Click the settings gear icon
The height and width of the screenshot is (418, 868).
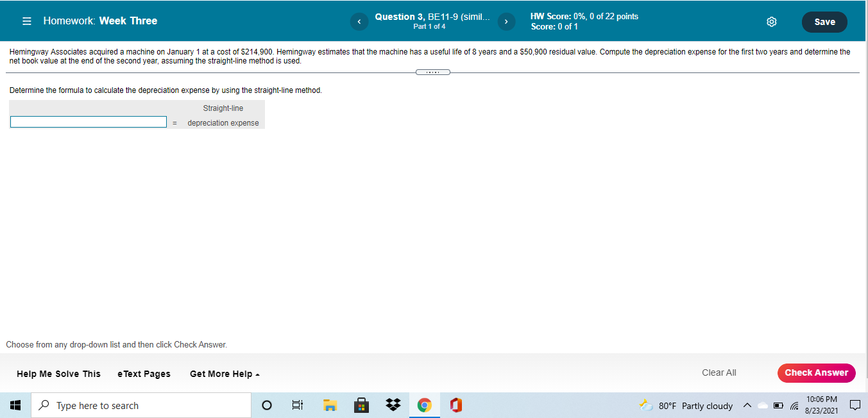tap(771, 21)
